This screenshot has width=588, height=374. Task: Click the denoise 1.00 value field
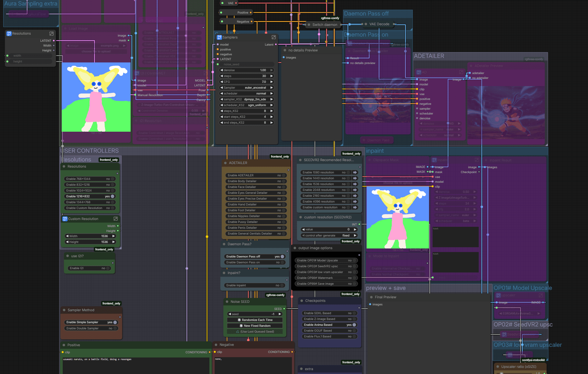pyautogui.click(x=247, y=70)
